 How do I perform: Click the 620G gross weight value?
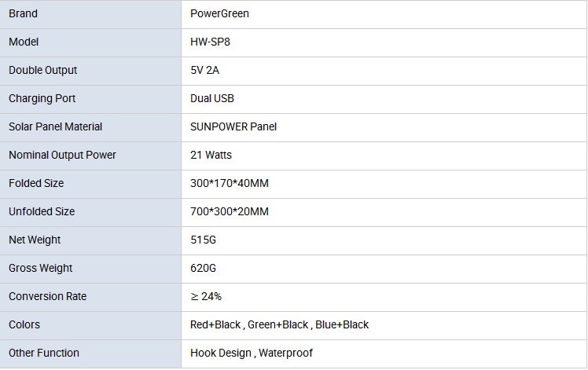pos(203,268)
